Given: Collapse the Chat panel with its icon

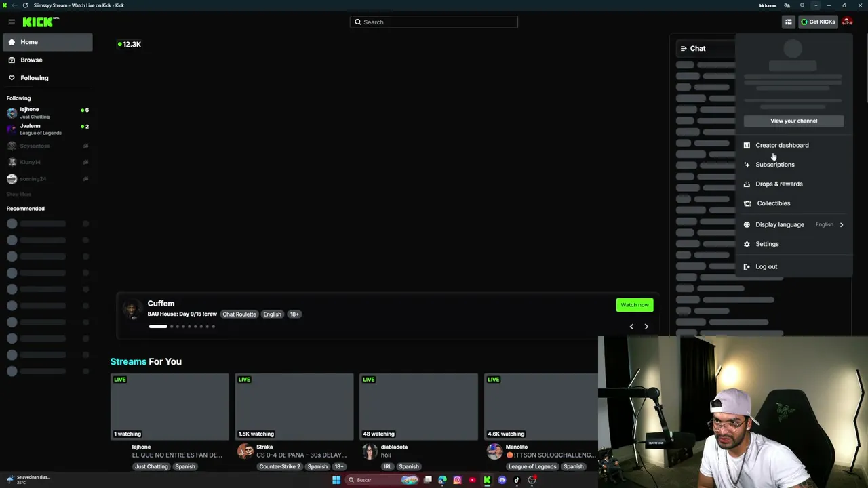Looking at the screenshot, I should tap(683, 49).
